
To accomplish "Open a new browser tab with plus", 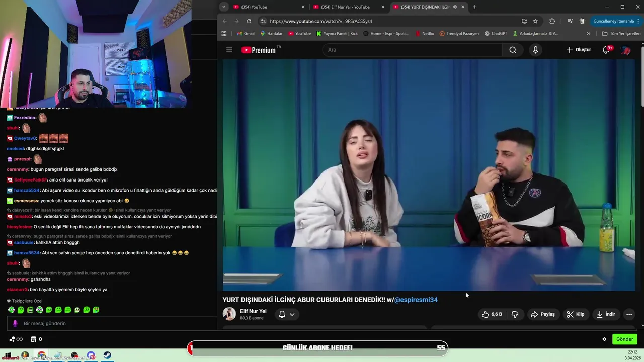I will [475, 7].
